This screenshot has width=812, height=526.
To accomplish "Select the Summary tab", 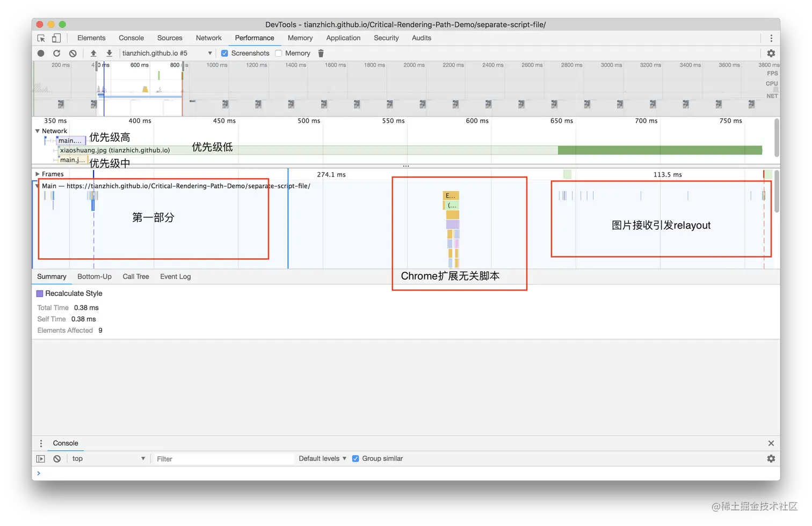I will click(52, 276).
